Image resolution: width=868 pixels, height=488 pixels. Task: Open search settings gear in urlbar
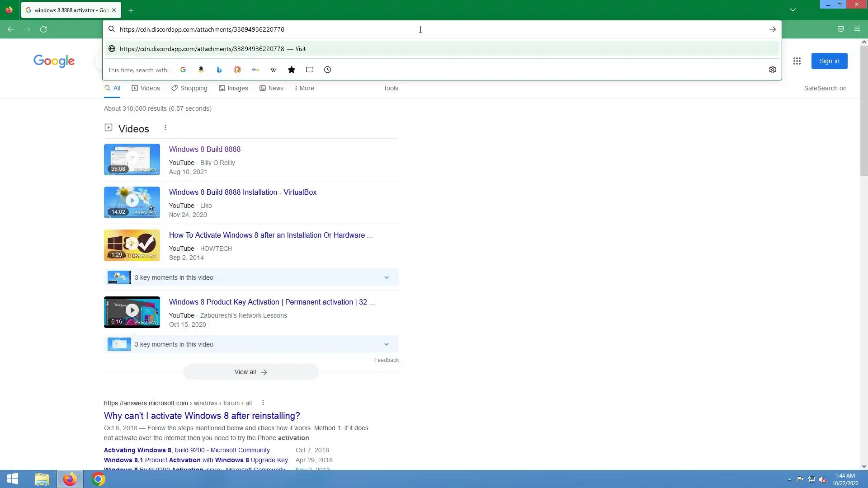pos(772,70)
